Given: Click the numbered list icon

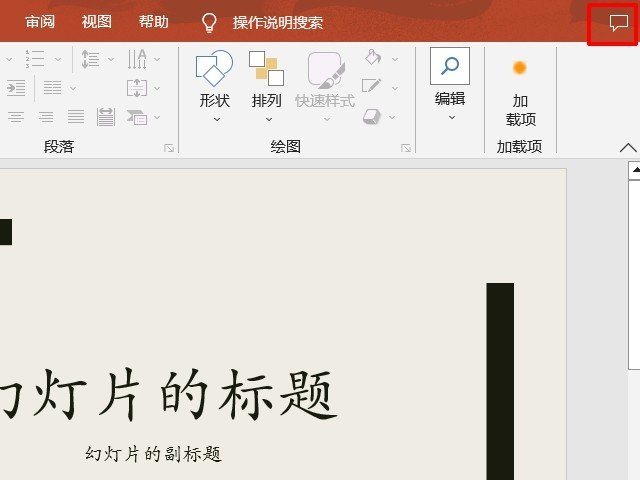Looking at the screenshot, I should point(35,59).
